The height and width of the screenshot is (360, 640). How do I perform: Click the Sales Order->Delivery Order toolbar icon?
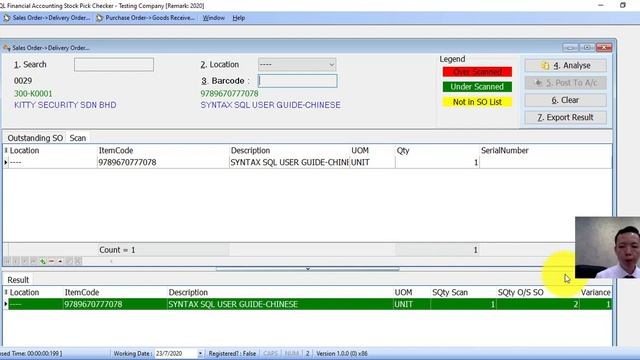pyautogui.click(x=7, y=18)
